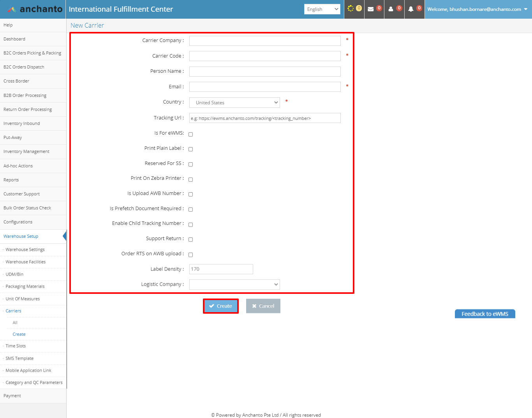Go to Warehouse Settings submenu item
Image resolution: width=532 pixels, height=418 pixels.
coord(25,249)
